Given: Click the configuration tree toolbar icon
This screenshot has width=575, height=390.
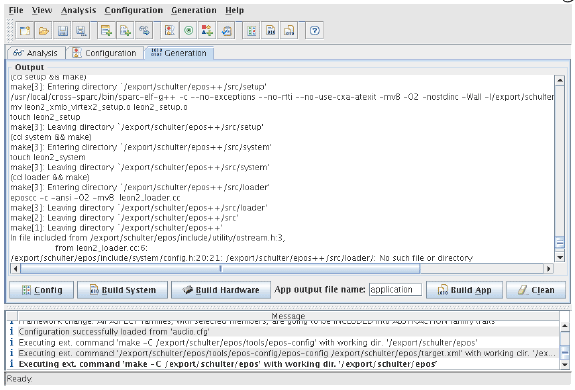Looking at the screenshot, I should click(x=169, y=31).
